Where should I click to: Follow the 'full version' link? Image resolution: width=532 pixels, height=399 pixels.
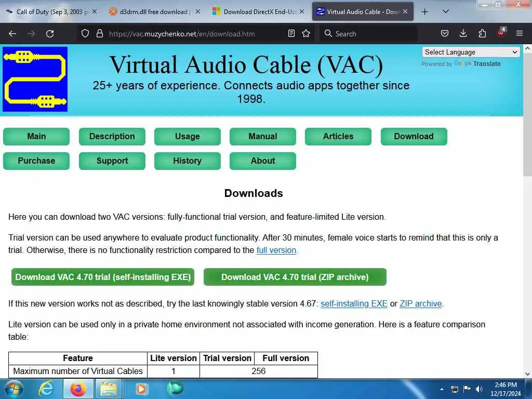tap(276, 250)
